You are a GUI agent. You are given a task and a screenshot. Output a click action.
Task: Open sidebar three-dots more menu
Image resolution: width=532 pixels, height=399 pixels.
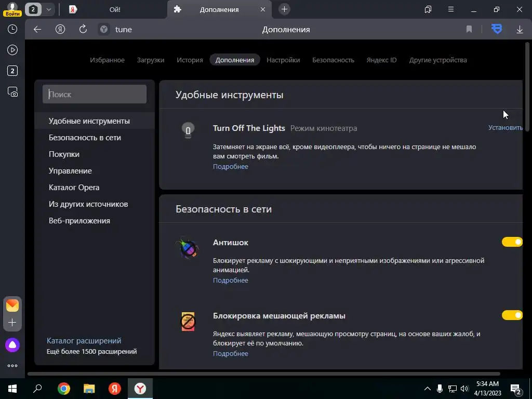[x=12, y=366]
